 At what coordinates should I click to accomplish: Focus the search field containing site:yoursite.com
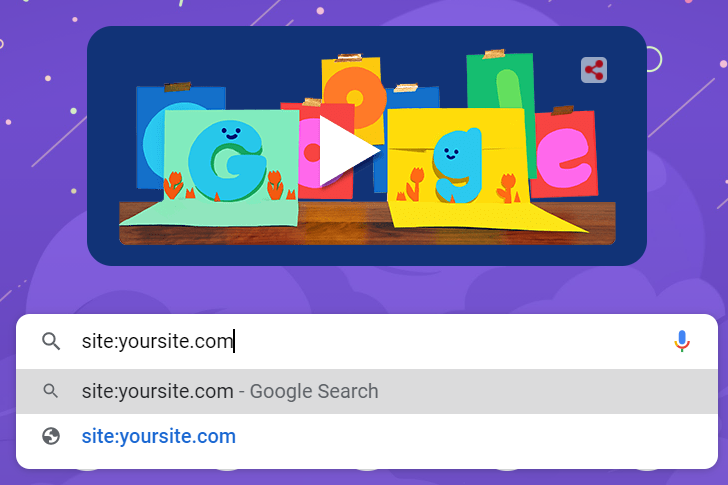coord(367,341)
